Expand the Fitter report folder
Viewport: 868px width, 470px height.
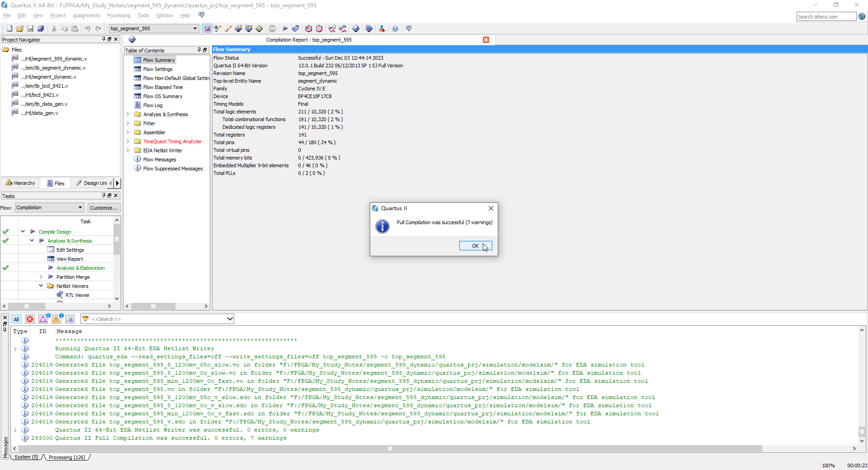[127, 123]
